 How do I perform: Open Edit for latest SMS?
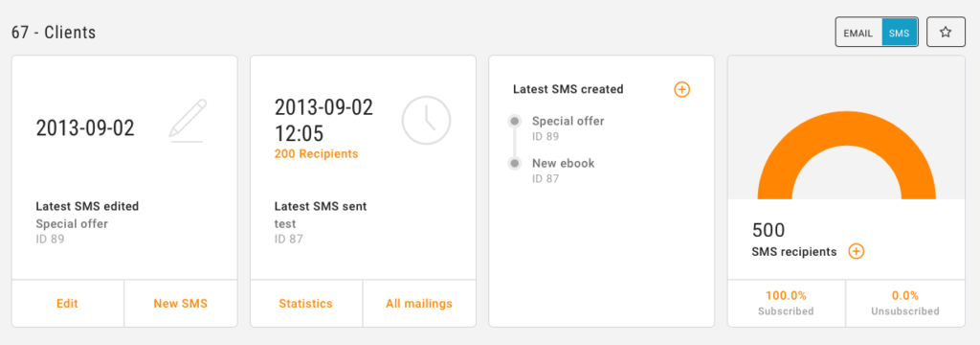68,304
